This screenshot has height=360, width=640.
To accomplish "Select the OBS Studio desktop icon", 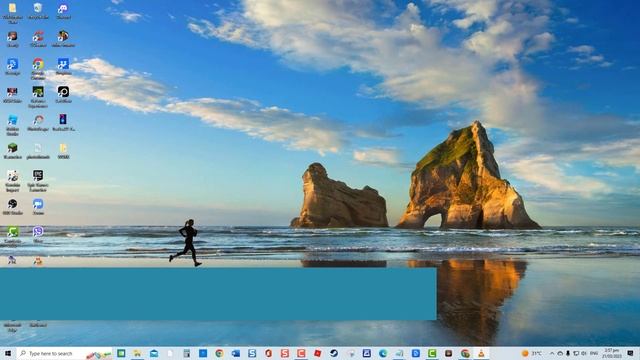I will [13, 207].
